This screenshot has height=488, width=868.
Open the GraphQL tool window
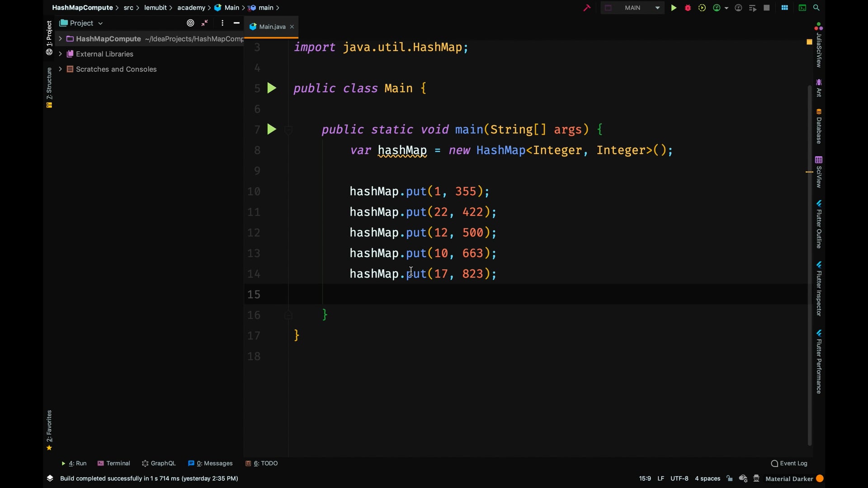[159, 463]
